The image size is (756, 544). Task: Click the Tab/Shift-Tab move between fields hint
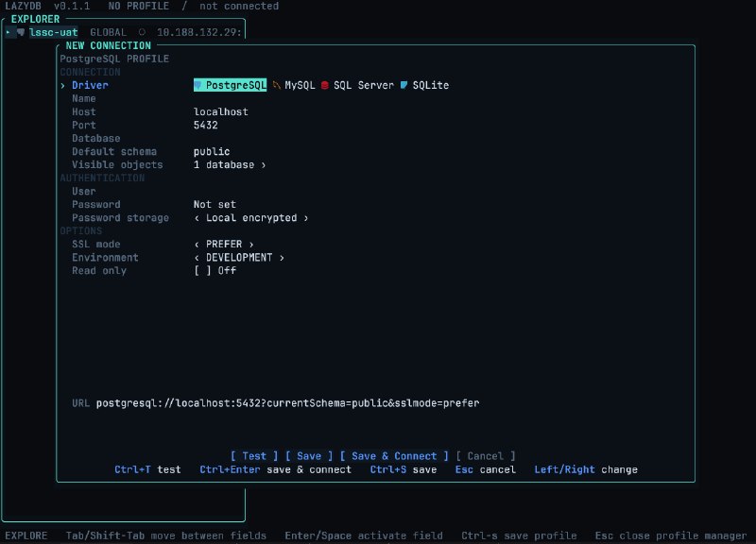point(166,535)
